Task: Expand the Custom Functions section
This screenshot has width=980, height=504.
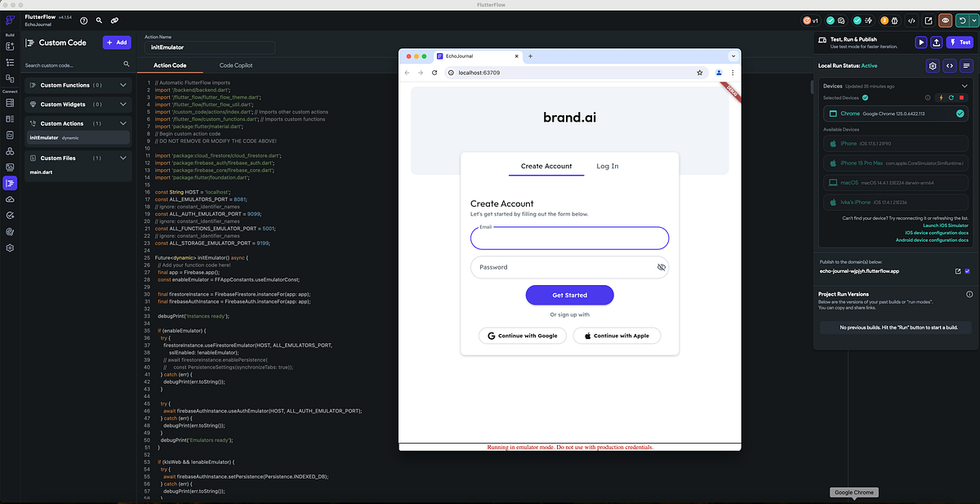Action: tap(122, 84)
